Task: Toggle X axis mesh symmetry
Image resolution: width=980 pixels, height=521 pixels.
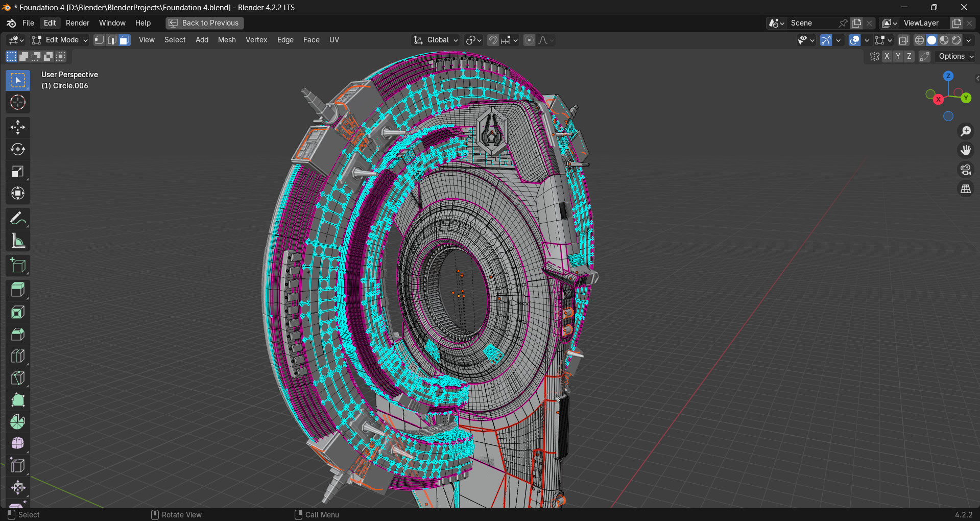Action: [887, 56]
